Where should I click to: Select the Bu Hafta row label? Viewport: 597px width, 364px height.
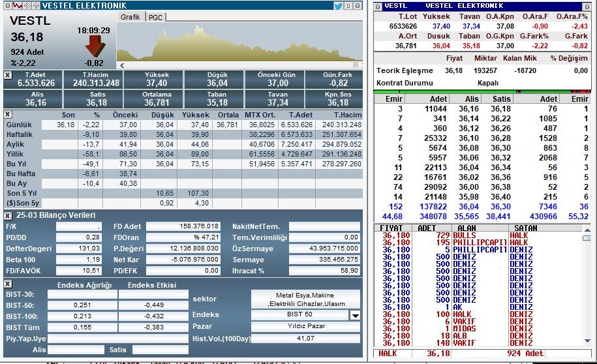21,174
